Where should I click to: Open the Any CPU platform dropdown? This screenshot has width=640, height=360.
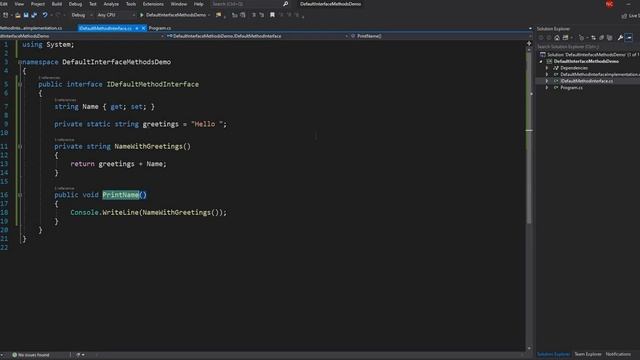[x=116, y=15]
